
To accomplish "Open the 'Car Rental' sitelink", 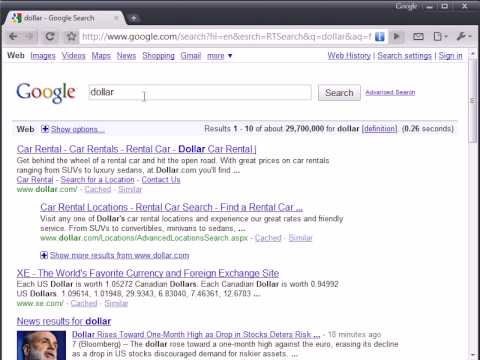I will click(35, 180).
